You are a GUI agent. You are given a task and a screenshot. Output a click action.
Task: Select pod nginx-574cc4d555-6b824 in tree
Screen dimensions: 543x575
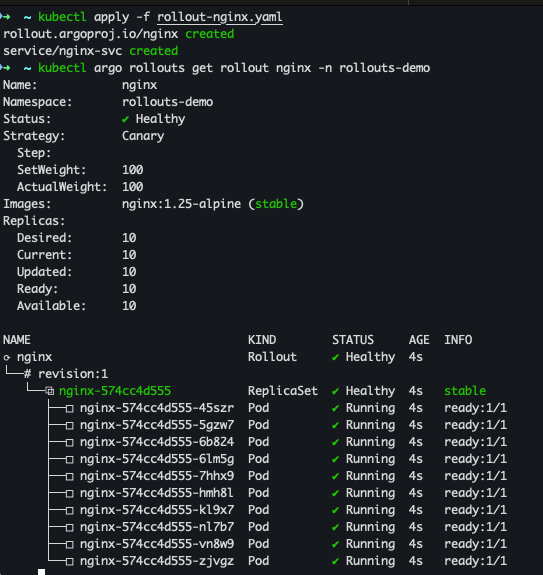[x=157, y=442]
